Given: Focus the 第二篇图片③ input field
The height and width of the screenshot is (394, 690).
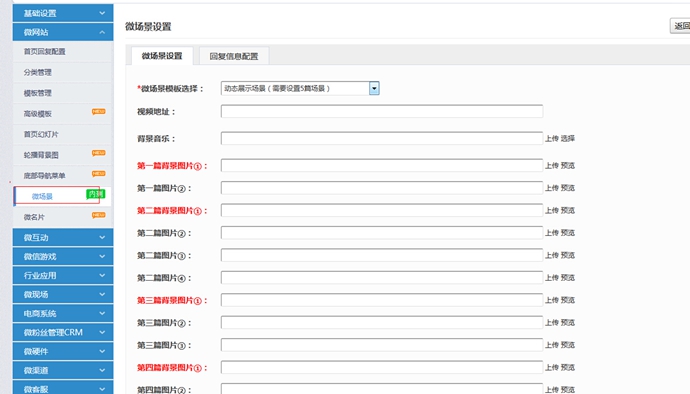Looking at the screenshot, I should pyautogui.click(x=382, y=255).
